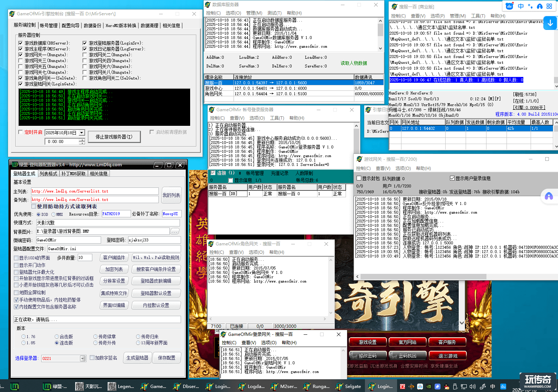The image size is (558, 392).
Task: Click the blue du tray icon
Action: click(x=503, y=387)
